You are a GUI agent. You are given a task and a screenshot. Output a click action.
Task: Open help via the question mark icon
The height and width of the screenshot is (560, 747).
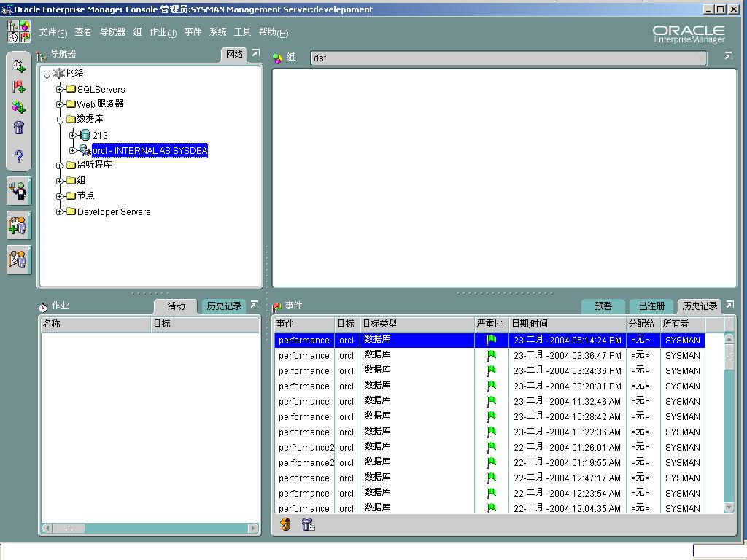[19, 156]
